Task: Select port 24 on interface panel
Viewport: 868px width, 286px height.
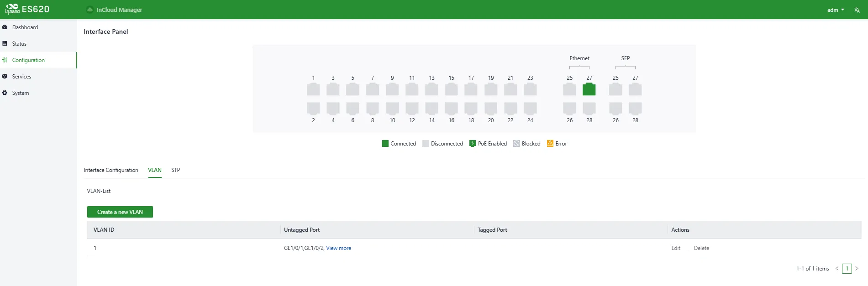Action: pyautogui.click(x=530, y=108)
